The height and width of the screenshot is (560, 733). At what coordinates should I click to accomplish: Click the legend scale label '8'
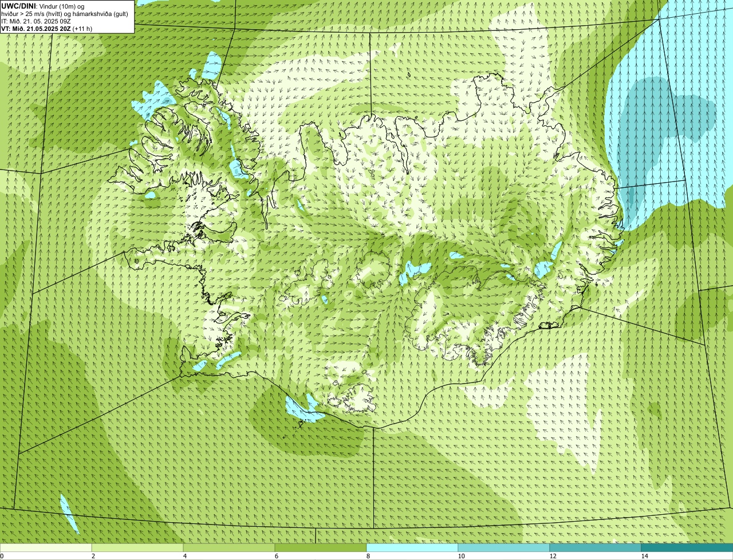coord(368,556)
